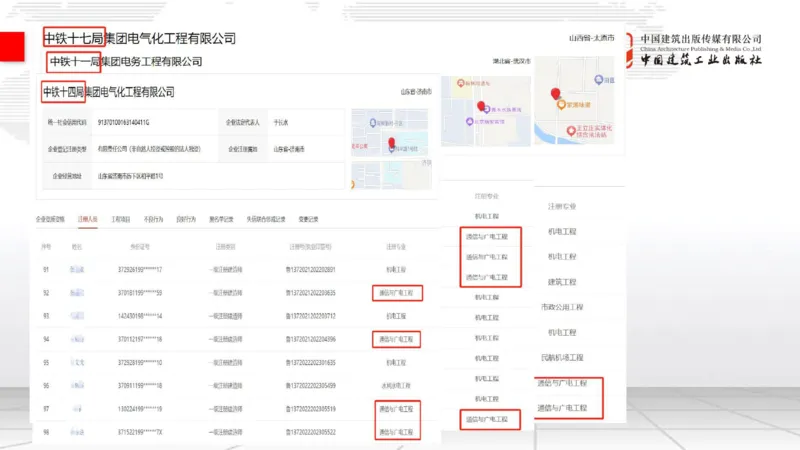Open the person name link in row 92
Screen dimensions: 800x450
tap(77, 293)
